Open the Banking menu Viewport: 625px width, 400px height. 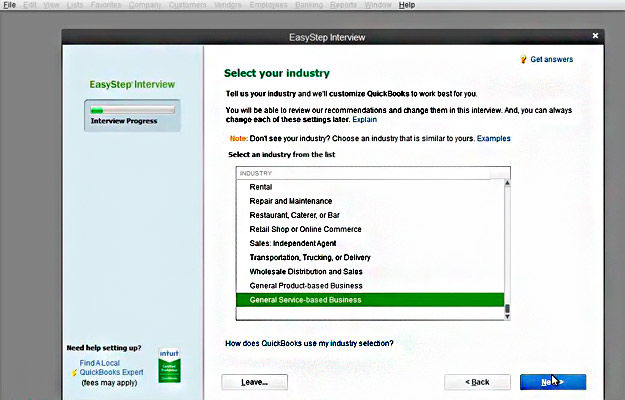click(x=309, y=5)
